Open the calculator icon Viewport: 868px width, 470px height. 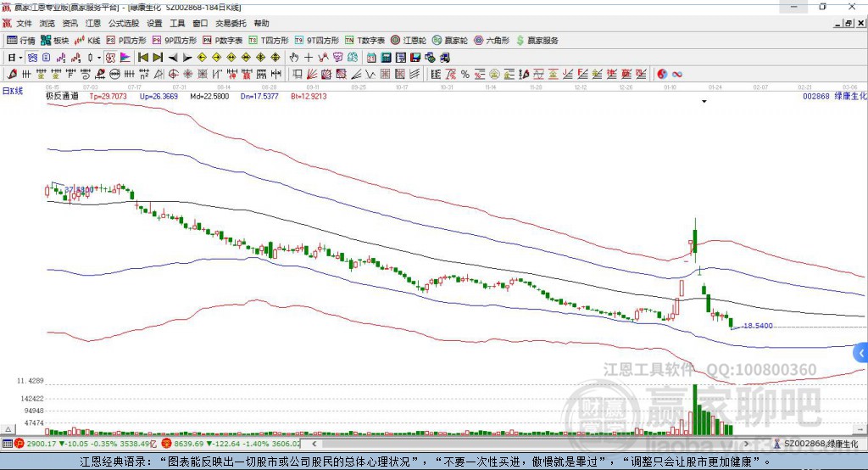386,57
